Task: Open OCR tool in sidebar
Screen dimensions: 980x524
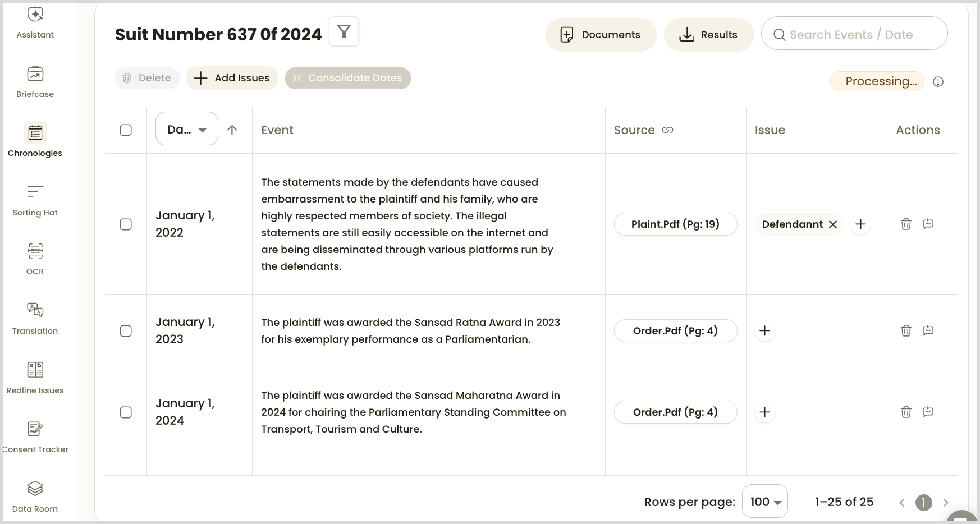Action: (35, 258)
